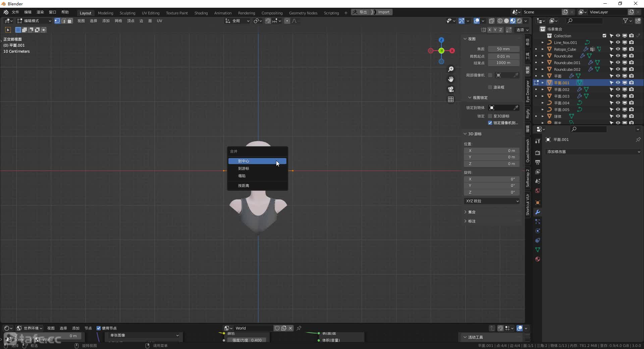644x349 pixels.
Task: Open Modifiers properties tab (blue wrench)
Action: click(x=538, y=212)
